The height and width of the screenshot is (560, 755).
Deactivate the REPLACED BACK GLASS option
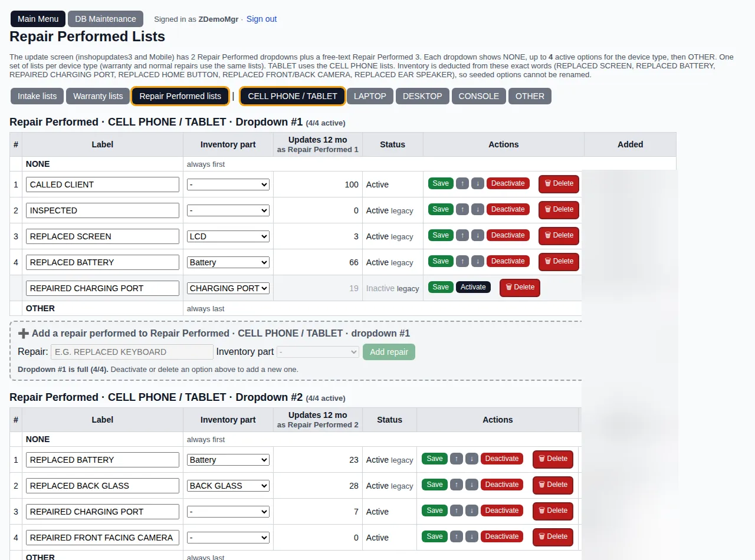[502, 485]
